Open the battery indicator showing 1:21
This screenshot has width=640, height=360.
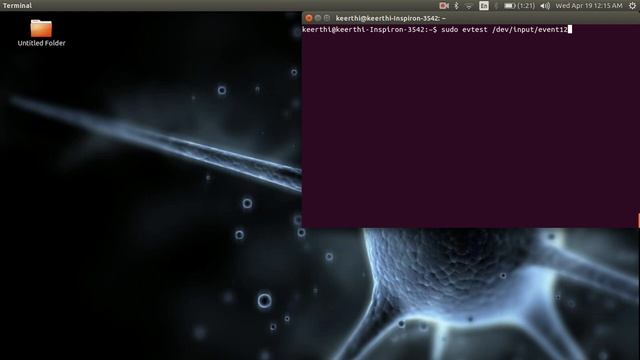[x=519, y=6]
